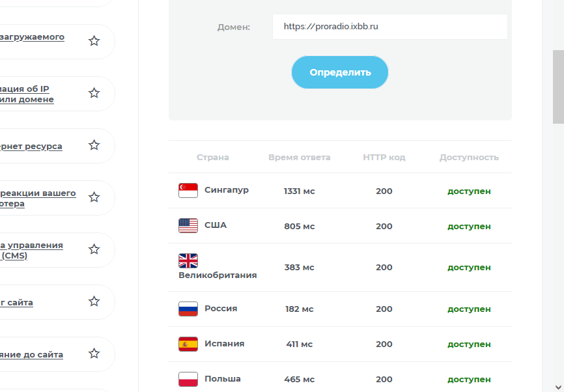This screenshot has width=564, height=392.
Task: Open the 'ернет ресурса' sidebar link
Action: 31,147
